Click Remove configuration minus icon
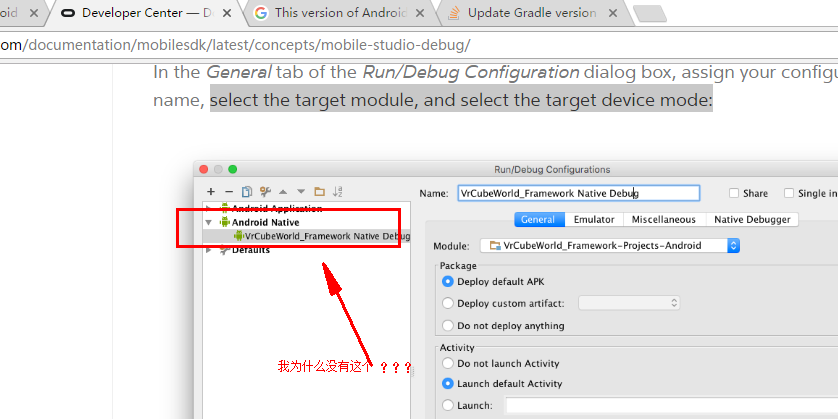The image size is (838, 419). click(229, 191)
